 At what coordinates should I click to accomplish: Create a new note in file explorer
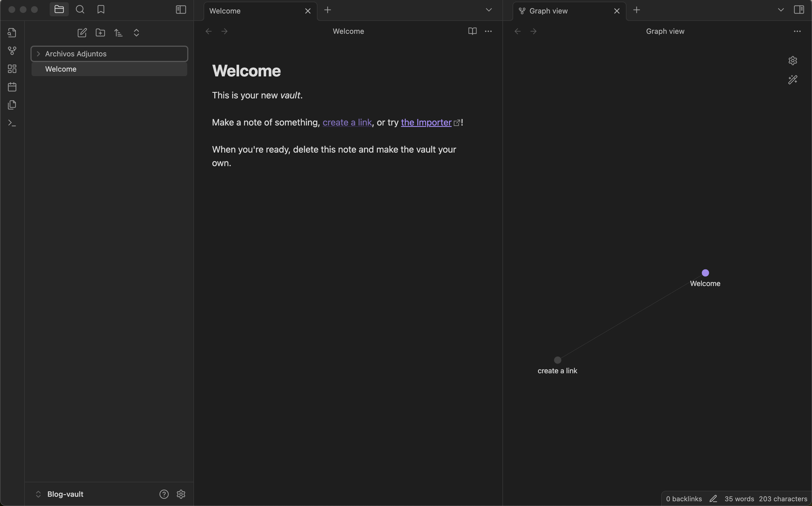82,32
